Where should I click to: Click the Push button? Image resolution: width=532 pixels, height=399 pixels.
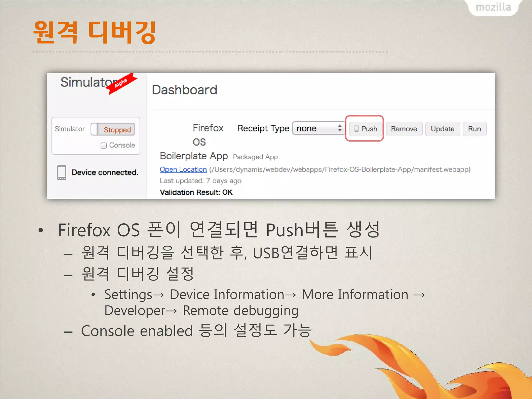(365, 129)
